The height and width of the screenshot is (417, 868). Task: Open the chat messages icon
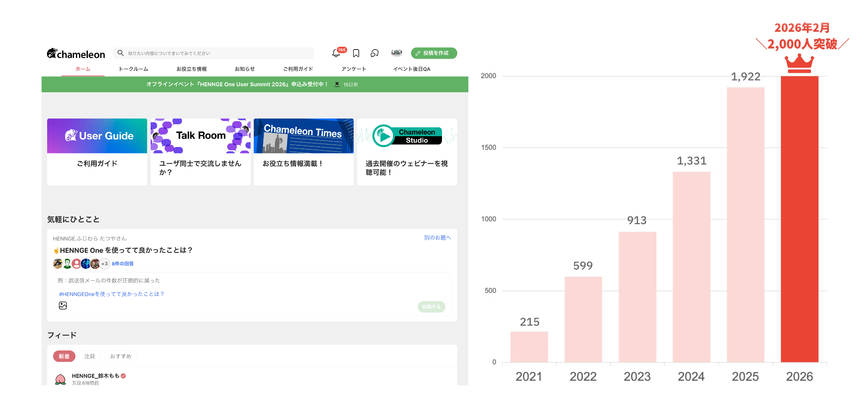point(374,53)
